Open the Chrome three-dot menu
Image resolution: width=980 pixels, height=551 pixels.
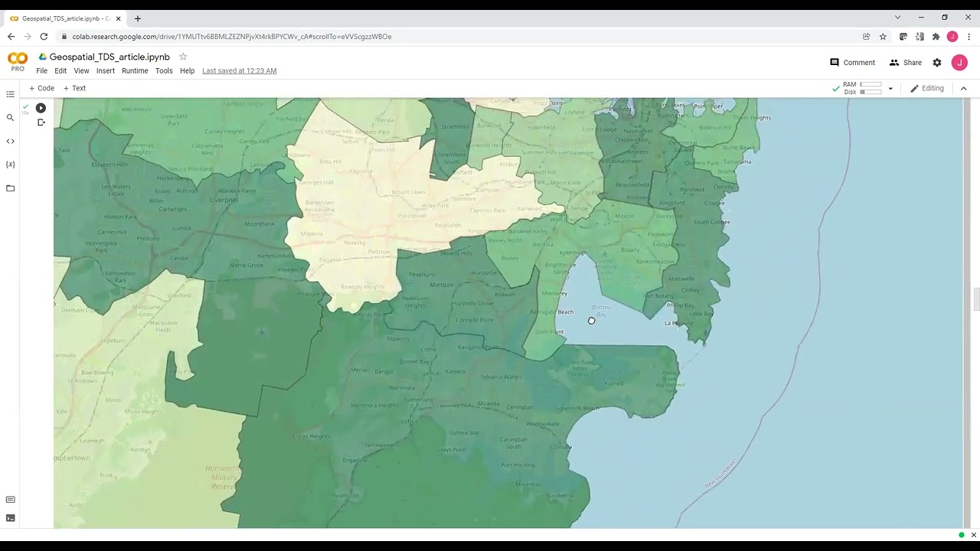tap(969, 37)
